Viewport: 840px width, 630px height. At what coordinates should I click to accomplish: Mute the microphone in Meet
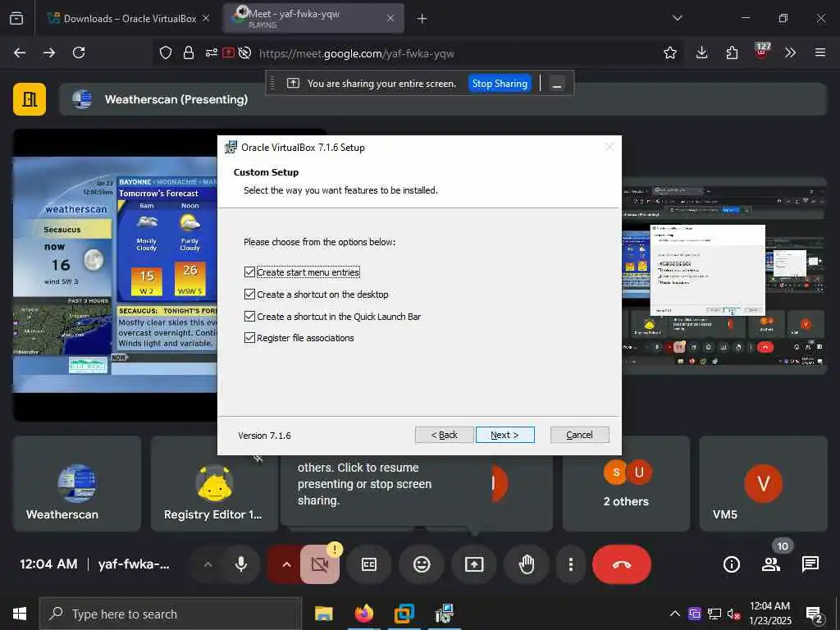pyautogui.click(x=241, y=564)
